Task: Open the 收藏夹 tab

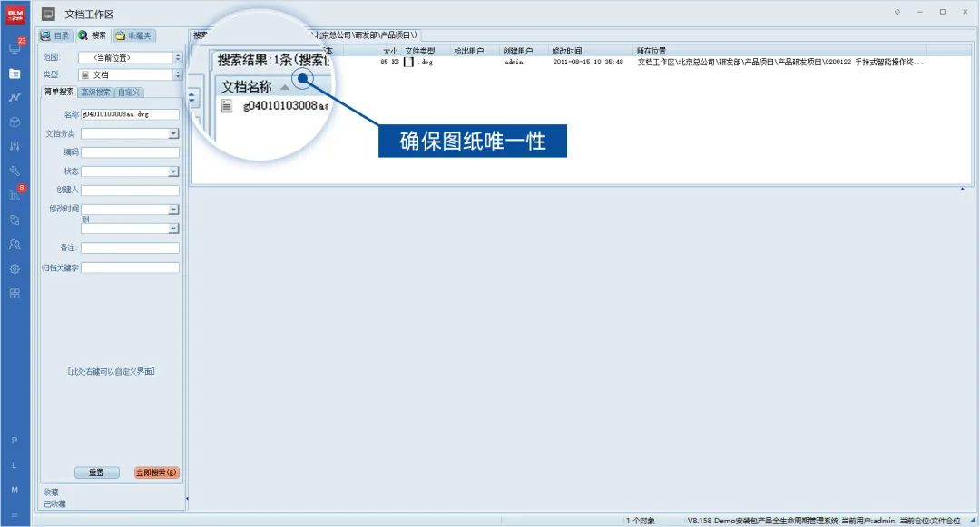Action: tap(134, 35)
